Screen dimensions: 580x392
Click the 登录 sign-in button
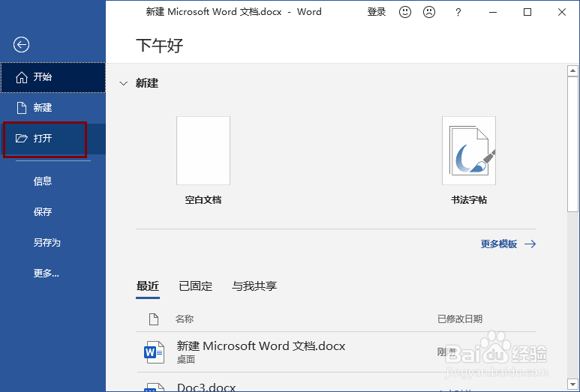(x=377, y=12)
